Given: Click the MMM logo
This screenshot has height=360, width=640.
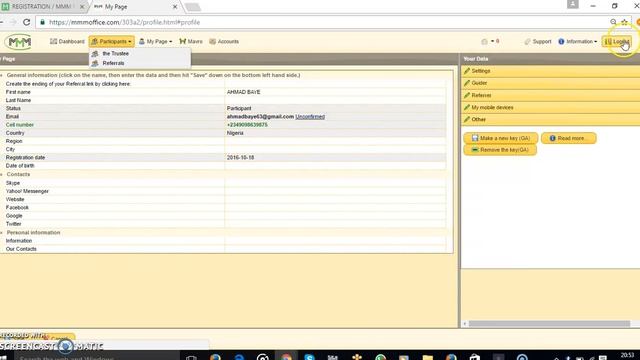Looking at the screenshot, I should tap(19, 42).
